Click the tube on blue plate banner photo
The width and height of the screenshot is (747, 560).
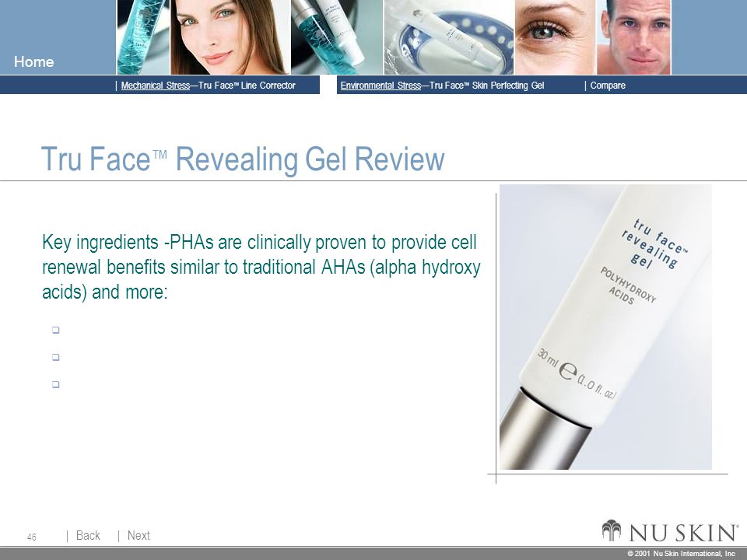click(449, 37)
